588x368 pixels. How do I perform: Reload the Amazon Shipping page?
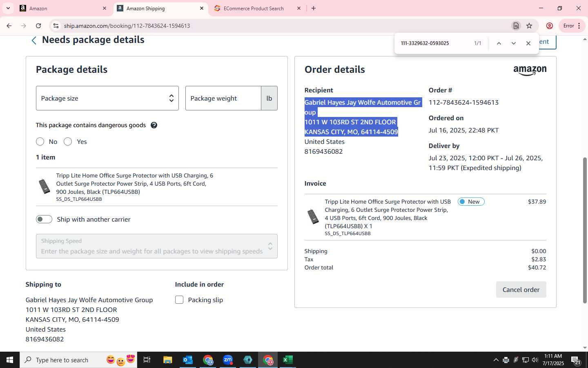[x=38, y=26]
